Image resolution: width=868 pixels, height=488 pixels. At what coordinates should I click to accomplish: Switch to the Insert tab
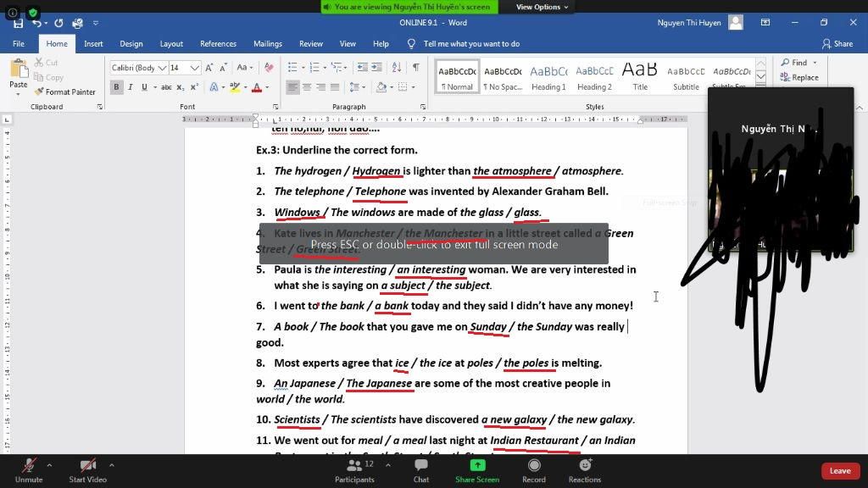pyautogui.click(x=93, y=44)
